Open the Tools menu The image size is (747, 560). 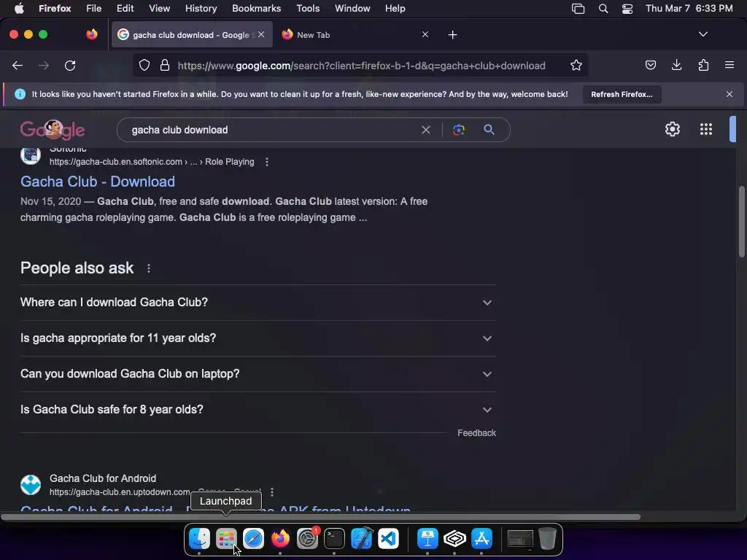coord(308,9)
